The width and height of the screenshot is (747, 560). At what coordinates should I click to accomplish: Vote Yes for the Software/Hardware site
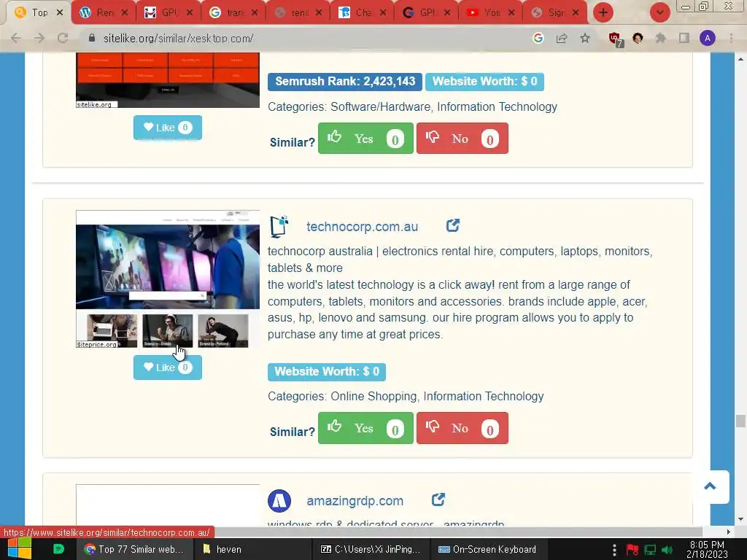pyautogui.click(x=365, y=139)
